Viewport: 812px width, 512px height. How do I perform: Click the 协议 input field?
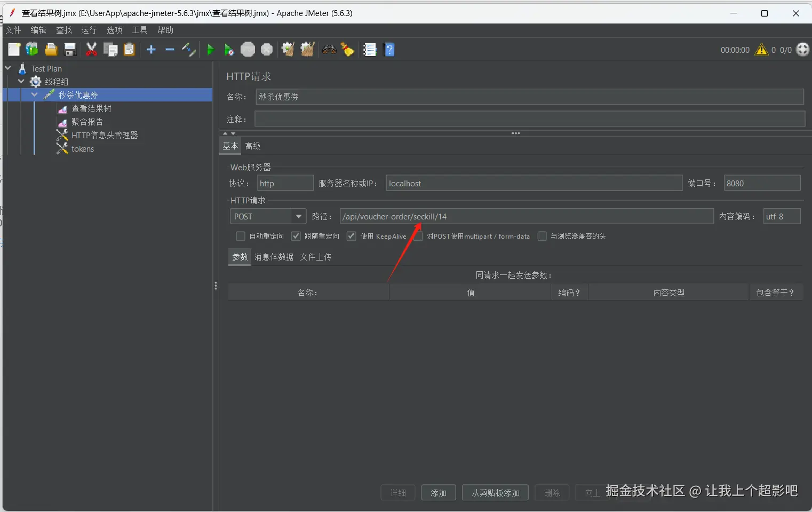[285, 183]
